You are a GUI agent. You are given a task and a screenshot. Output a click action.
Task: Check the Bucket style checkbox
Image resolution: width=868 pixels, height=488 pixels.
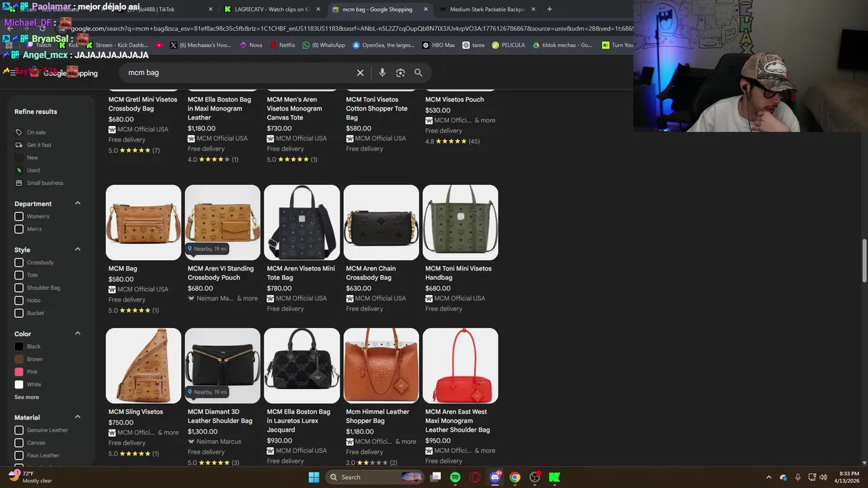(x=19, y=313)
